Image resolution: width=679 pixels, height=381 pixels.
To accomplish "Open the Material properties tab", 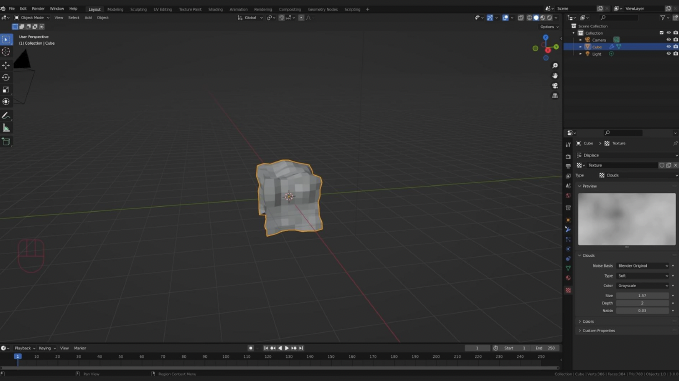I will [568, 278].
